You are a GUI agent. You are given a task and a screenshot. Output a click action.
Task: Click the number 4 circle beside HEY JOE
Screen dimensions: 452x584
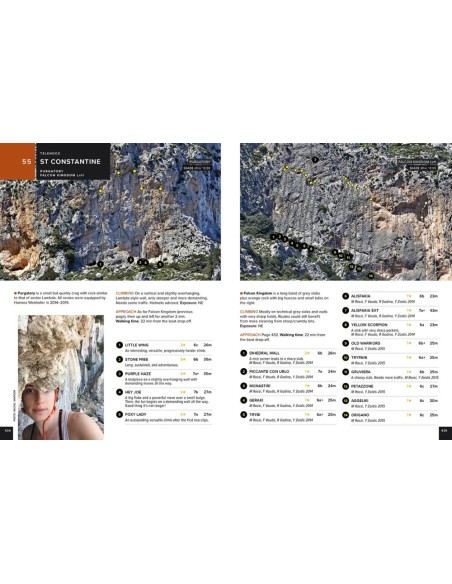coord(120,392)
